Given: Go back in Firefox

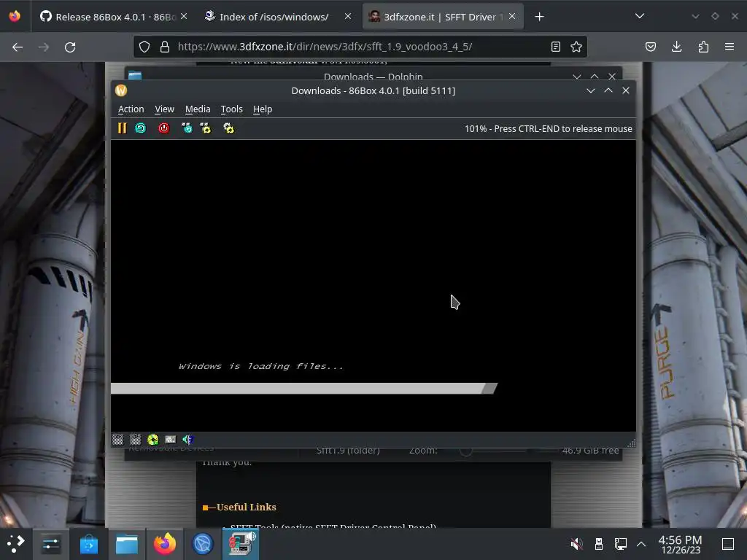Looking at the screenshot, I should pos(18,47).
